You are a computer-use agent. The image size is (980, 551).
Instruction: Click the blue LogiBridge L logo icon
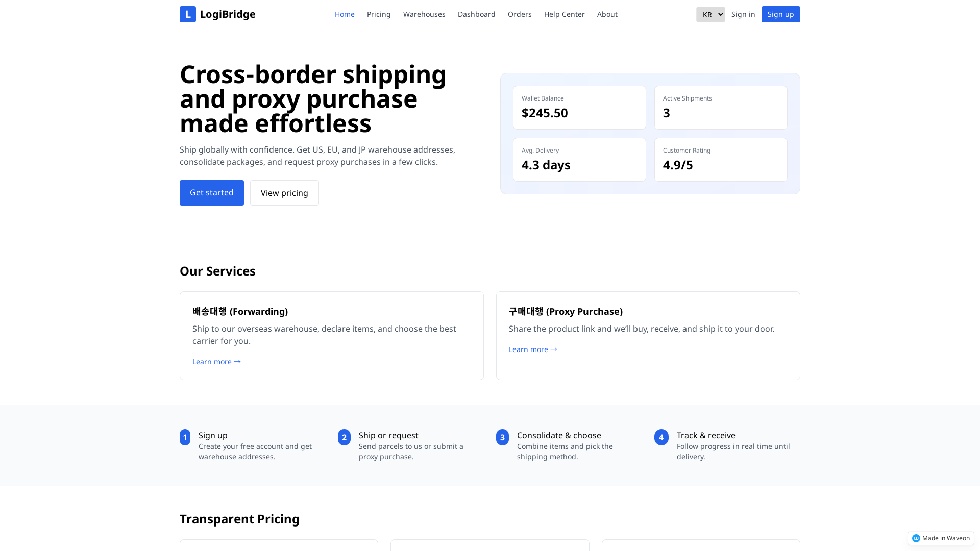tap(188, 14)
